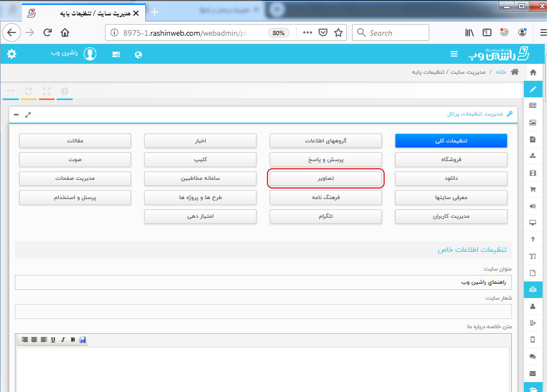Click the عنوان سایت text input field
Viewport: 547px width, 392px height.
click(x=263, y=282)
